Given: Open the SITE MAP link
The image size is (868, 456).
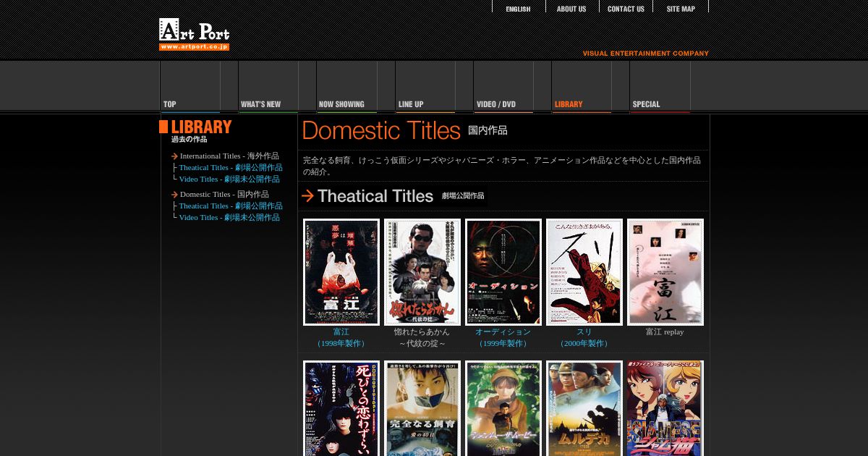Looking at the screenshot, I should click(681, 9).
